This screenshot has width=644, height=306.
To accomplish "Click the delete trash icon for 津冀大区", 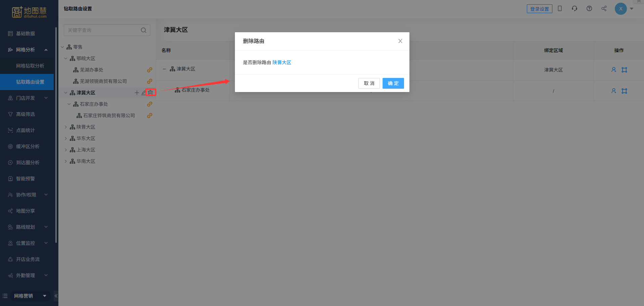I will tap(150, 92).
